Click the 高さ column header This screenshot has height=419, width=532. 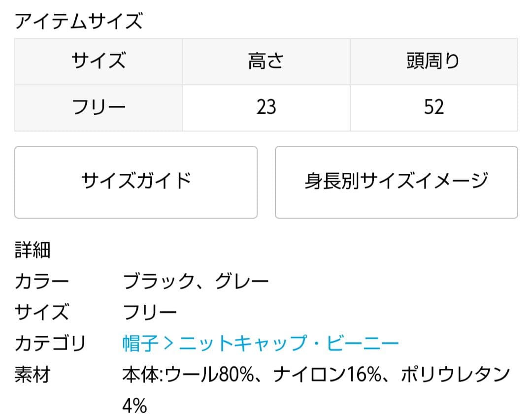[266, 62]
